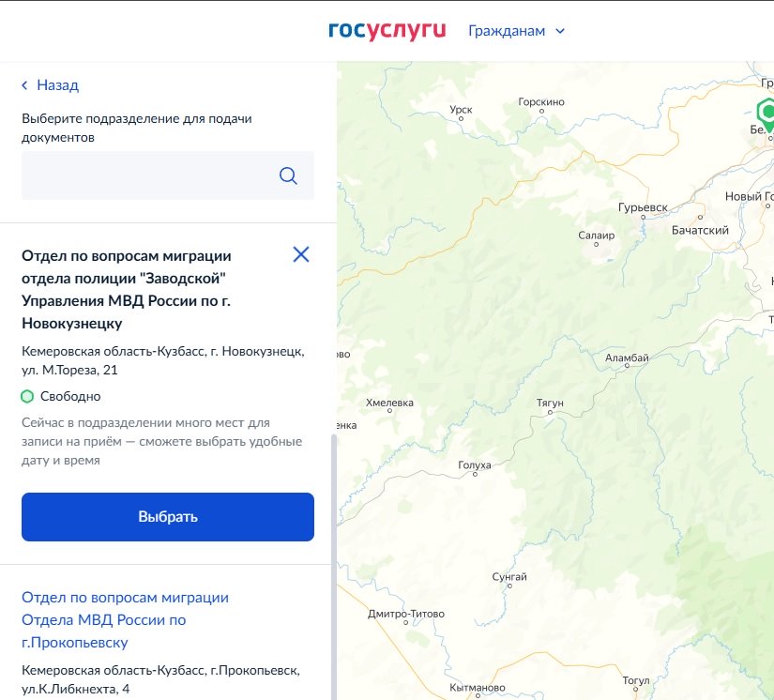Click the Заводской department title heading
Screen dimensions: 774x700
(x=127, y=289)
